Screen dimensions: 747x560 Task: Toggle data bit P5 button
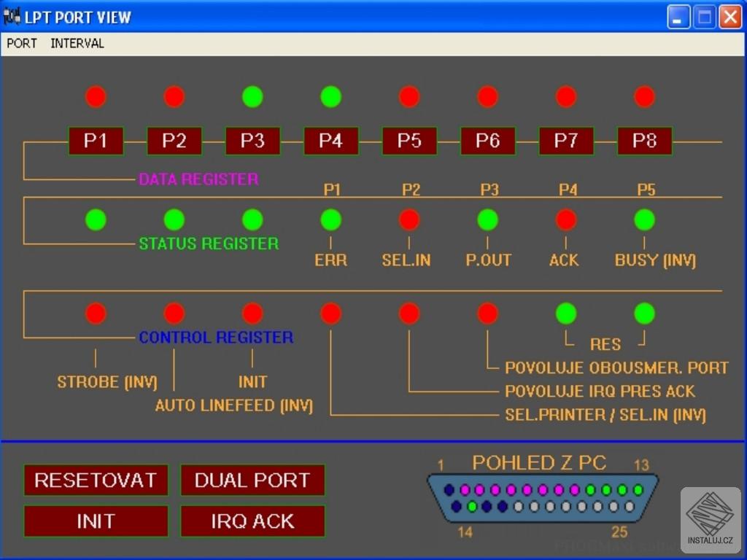[x=409, y=141]
